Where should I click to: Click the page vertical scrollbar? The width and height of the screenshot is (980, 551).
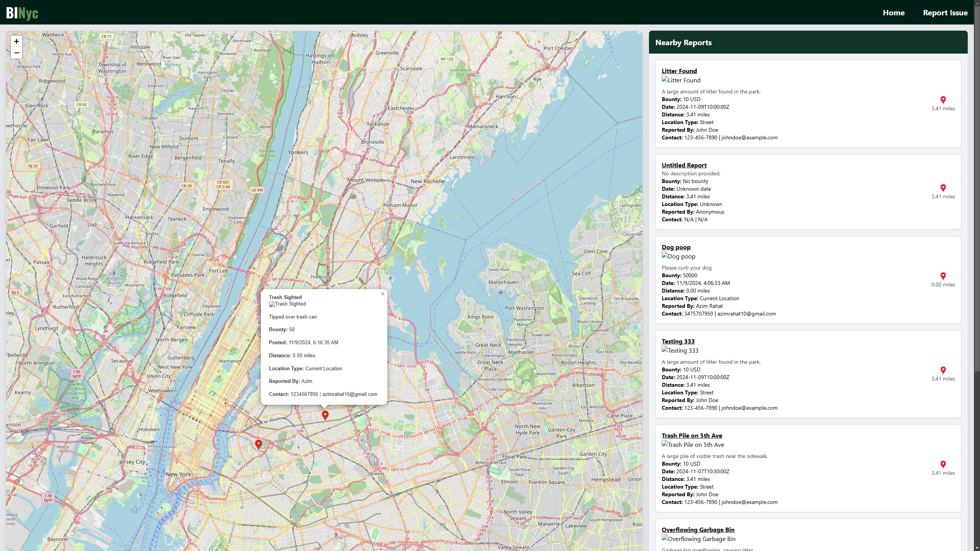click(x=977, y=191)
